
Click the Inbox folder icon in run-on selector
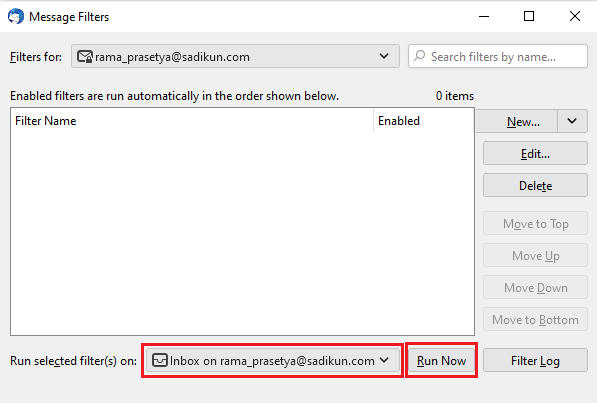(160, 360)
